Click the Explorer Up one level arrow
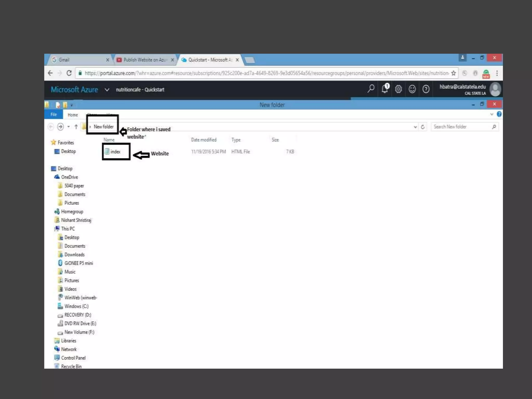This screenshot has height=399, width=532. 76,127
